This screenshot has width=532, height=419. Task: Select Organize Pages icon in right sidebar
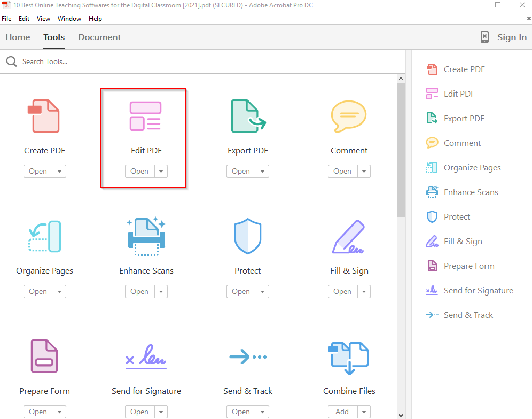[x=432, y=167]
